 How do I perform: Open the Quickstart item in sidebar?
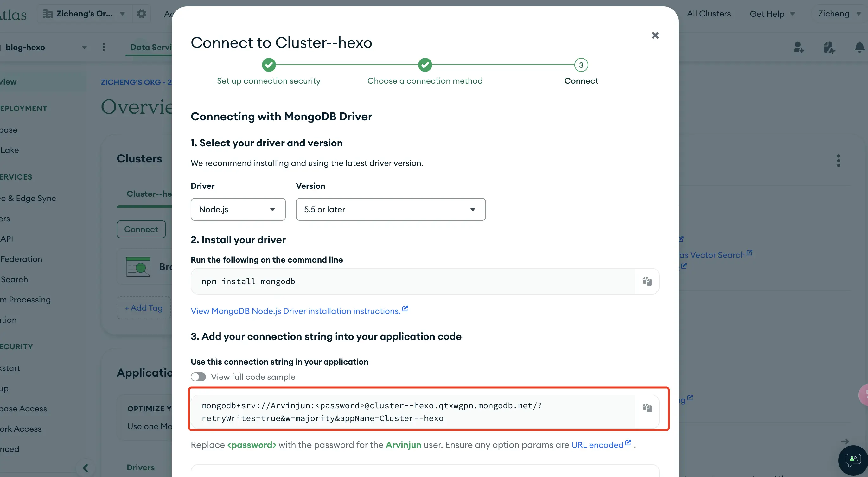coord(10,368)
